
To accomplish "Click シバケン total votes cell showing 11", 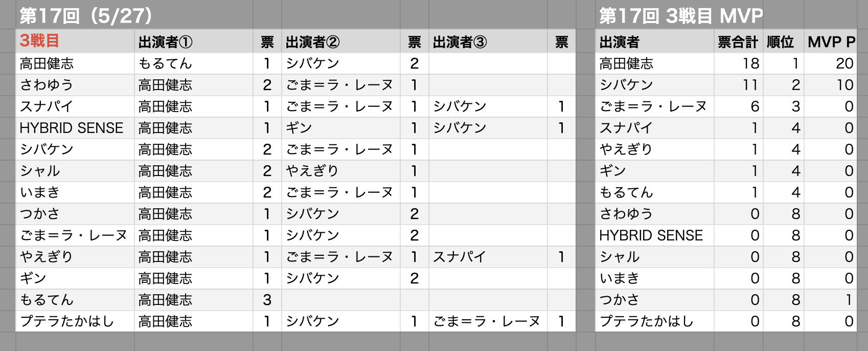I will 738,85.
